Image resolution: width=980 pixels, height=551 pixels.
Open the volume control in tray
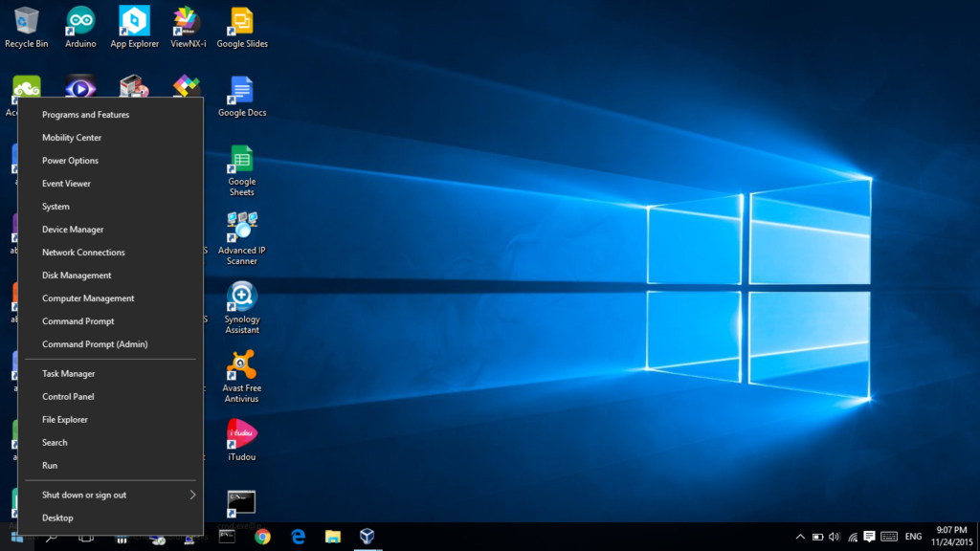pyautogui.click(x=835, y=537)
